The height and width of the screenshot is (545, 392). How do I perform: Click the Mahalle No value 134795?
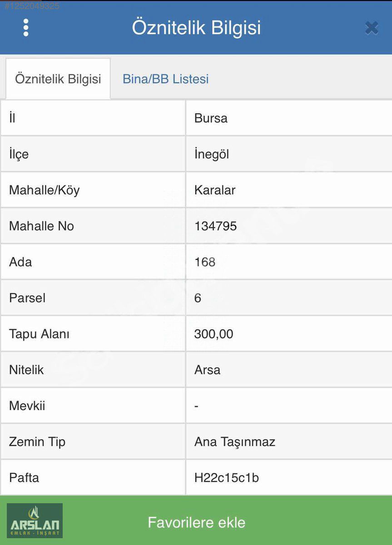(215, 226)
